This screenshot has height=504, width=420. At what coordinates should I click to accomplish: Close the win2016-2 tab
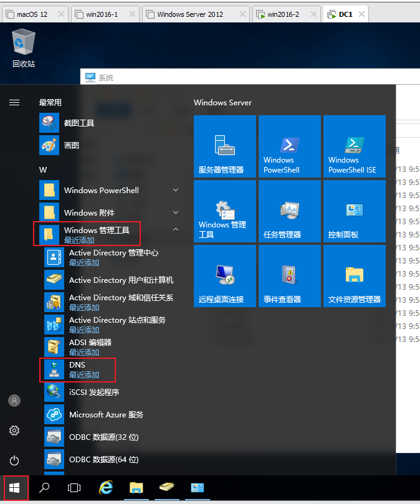click(313, 14)
